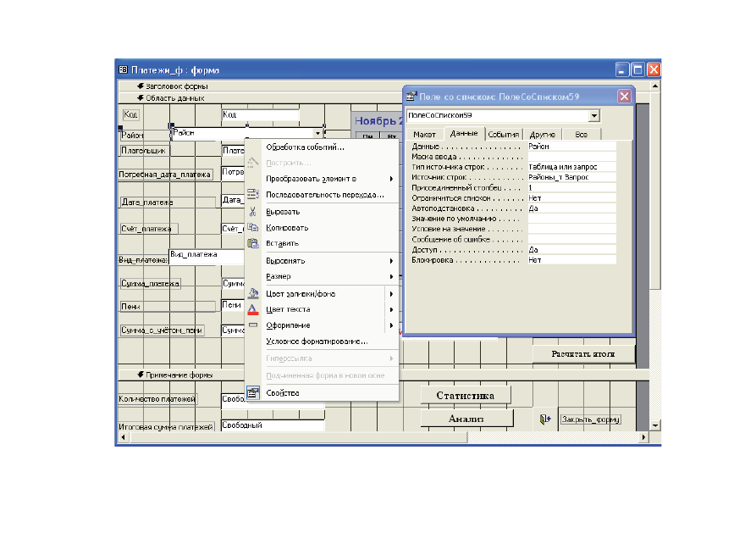
Task: Open the Оформление submenu
Action: point(322,325)
